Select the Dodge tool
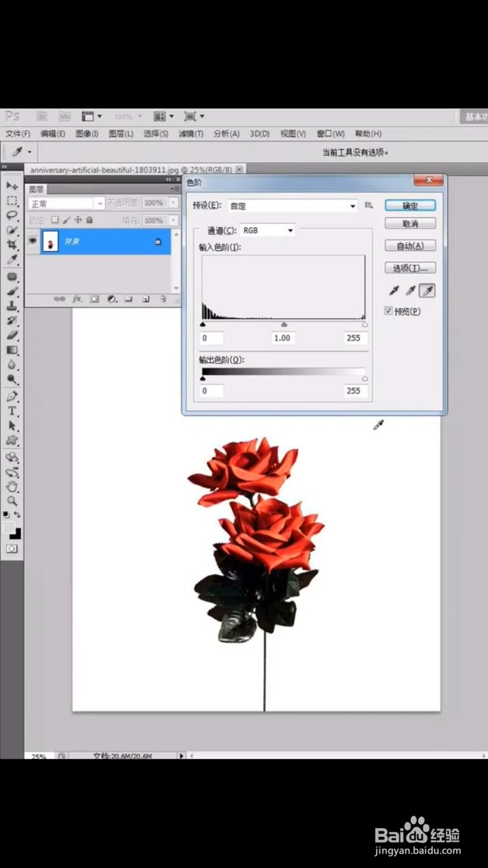The width and height of the screenshot is (488, 868). click(x=12, y=380)
